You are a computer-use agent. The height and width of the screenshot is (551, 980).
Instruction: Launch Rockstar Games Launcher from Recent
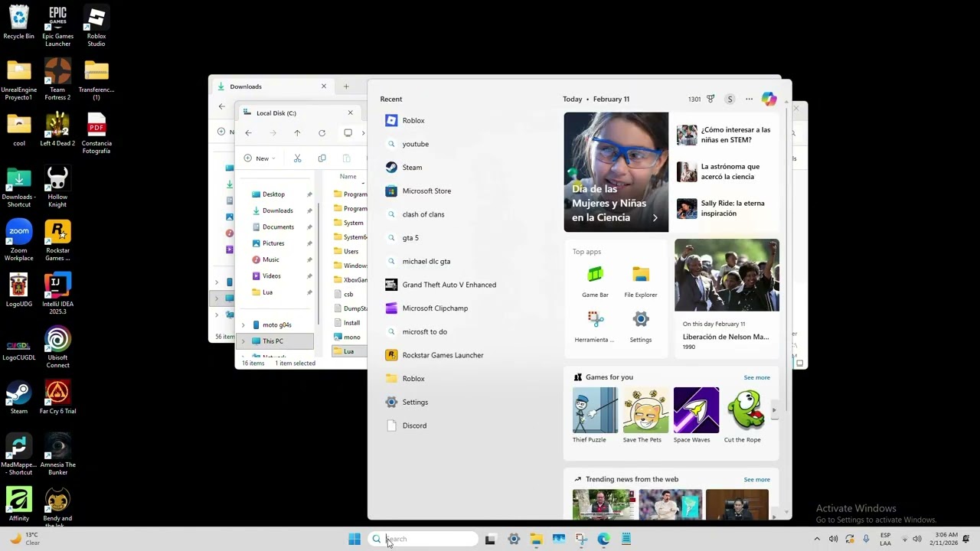(x=443, y=355)
